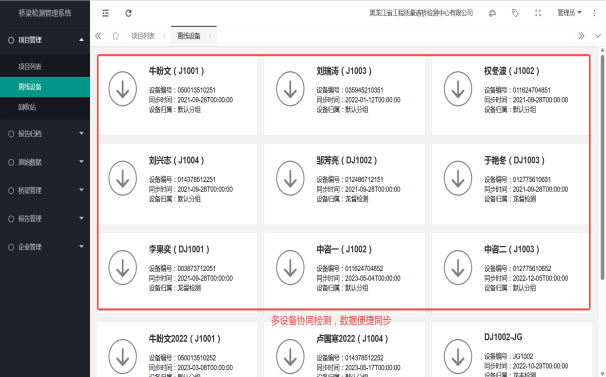The width and height of the screenshot is (606, 377).
Task: Select the 邹芳亮 (DJ1002) card title
Action: tap(347, 160)
